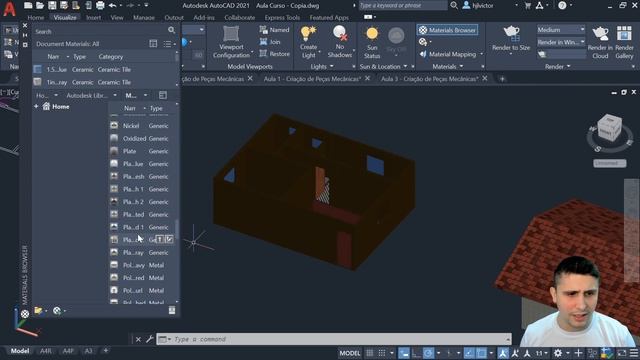Expand the Materials panel title dropdown
This screenshot has width=640, height=360.
[448, 67]
